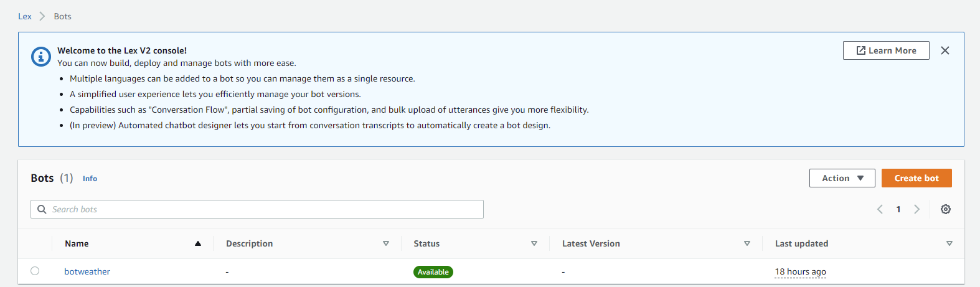
Task: Click the Available status badge
Action: (433, 272)
